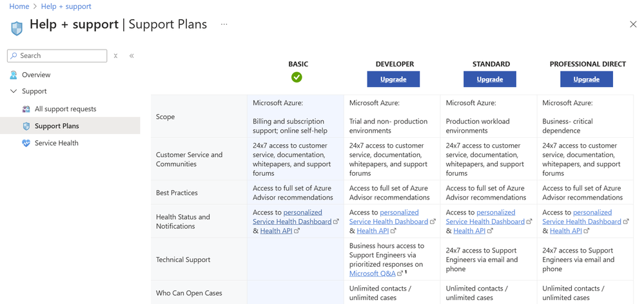Screen dimensions: 644x304
Task: Click the Support Plans shield icon
Action: coord(26,126)
